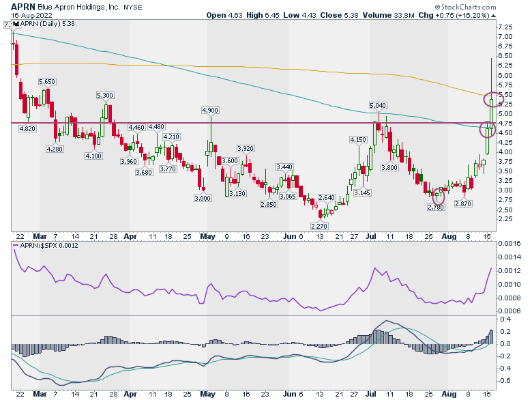Click the 0.0016 tick on ratio axis
The image size is (532, 400).
click(509, 244)
